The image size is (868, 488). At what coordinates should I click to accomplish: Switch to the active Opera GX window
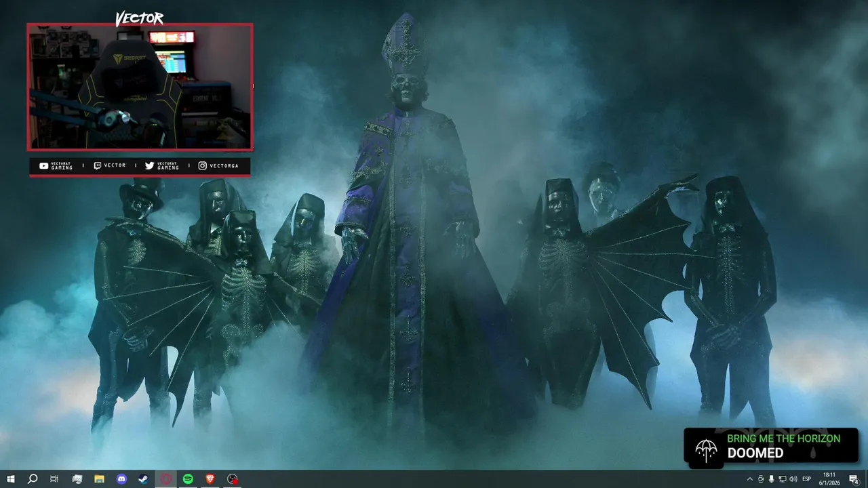point(166,479)
